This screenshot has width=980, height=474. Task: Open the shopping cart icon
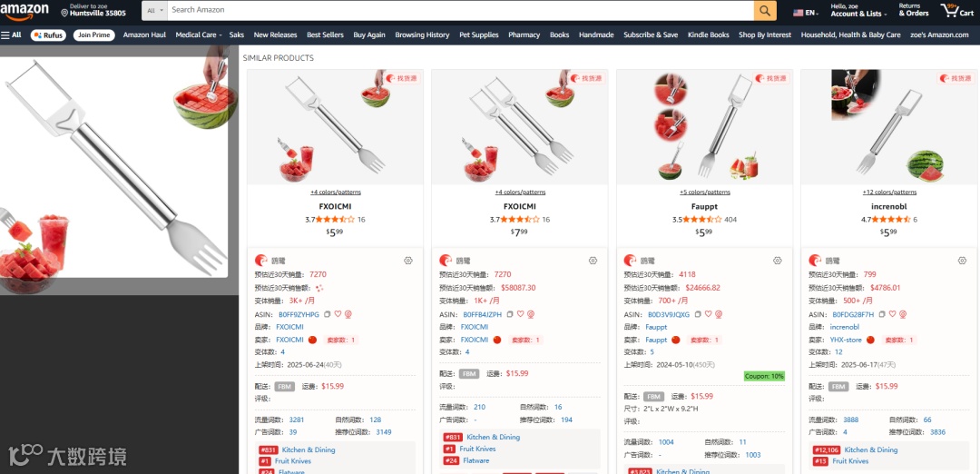tap(956, 11)
